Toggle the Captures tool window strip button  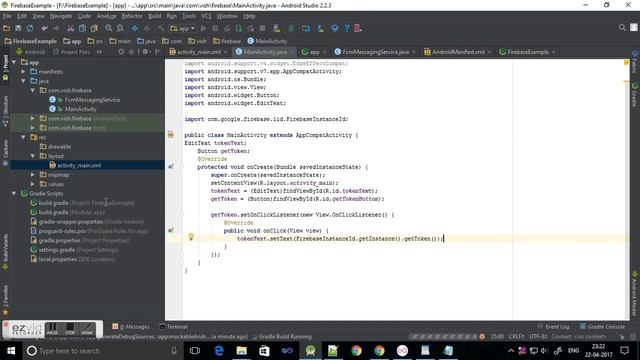tap(5, 152)
